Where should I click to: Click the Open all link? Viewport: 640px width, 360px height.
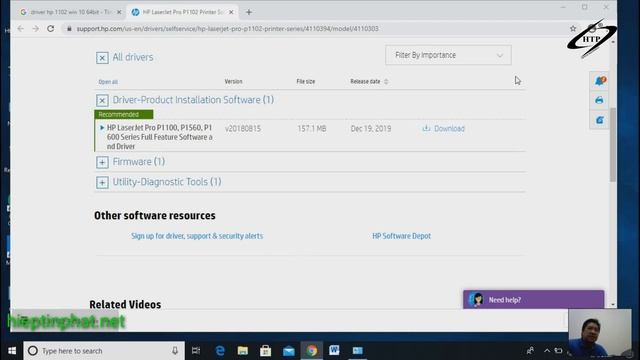(x=108, y=82)
